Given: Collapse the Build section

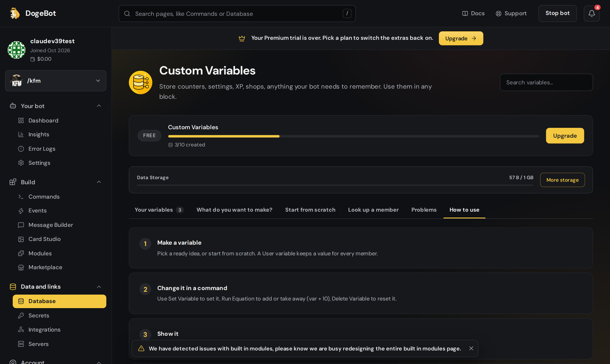Looking at the screenshot, I should click(99, 182).
